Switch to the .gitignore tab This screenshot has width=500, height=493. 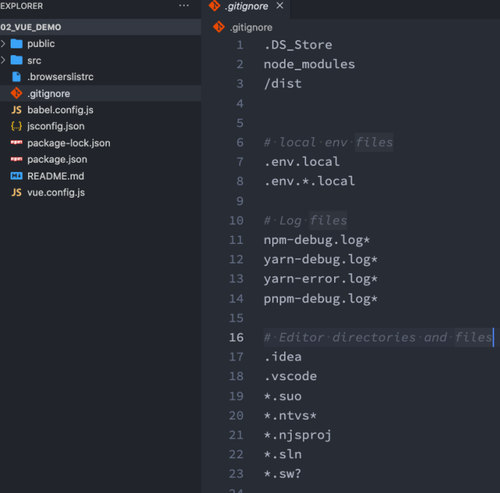click(x=246, y=6)
